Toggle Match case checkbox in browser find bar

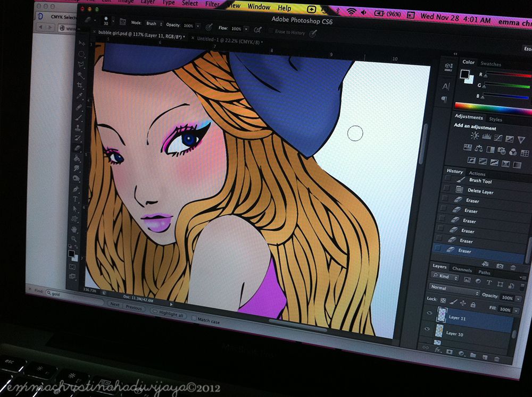tap(194, 318)
